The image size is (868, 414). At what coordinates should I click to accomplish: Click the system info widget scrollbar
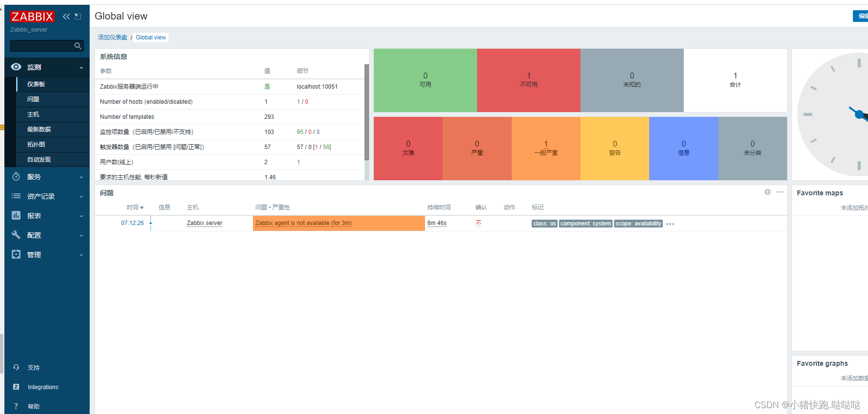[x=366, y=112]
